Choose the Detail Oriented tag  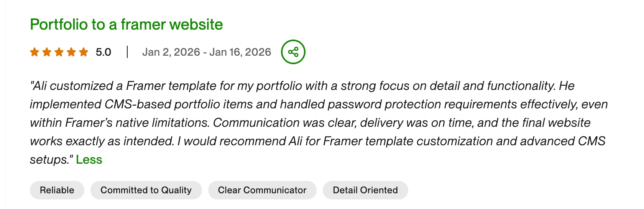point(365,190)
